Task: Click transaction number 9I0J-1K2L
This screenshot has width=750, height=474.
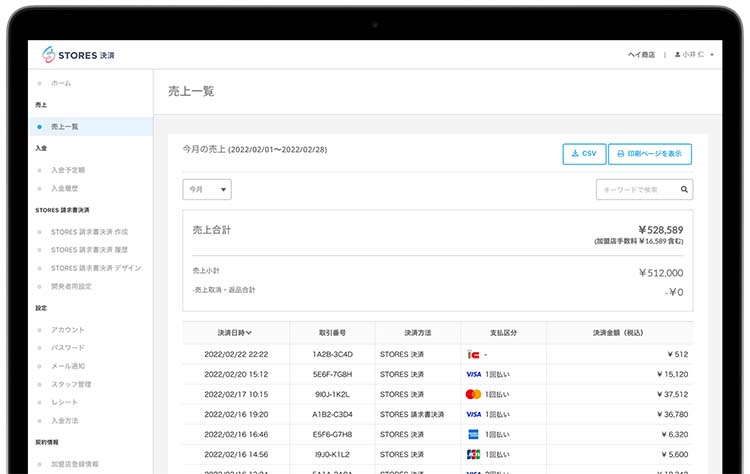Action: pyautogui.click(x=332, y=395)
